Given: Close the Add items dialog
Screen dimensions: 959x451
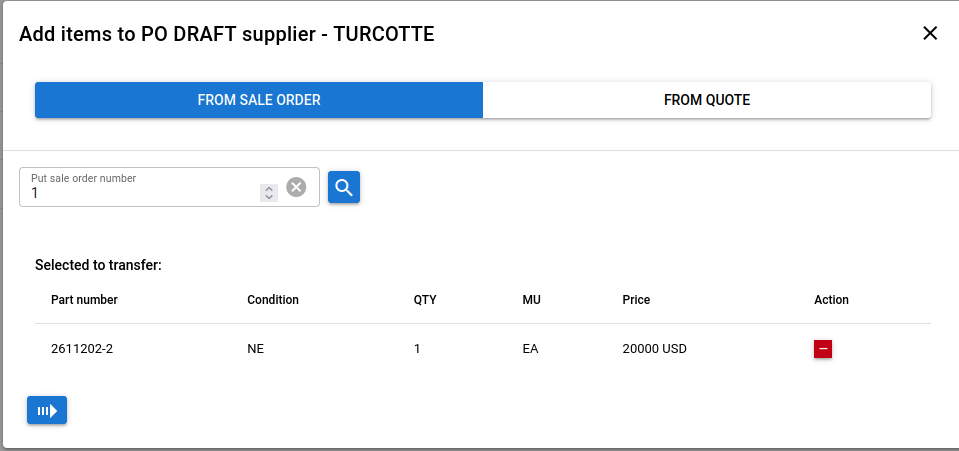Looking at the screenshot, I should coord(930,33).
